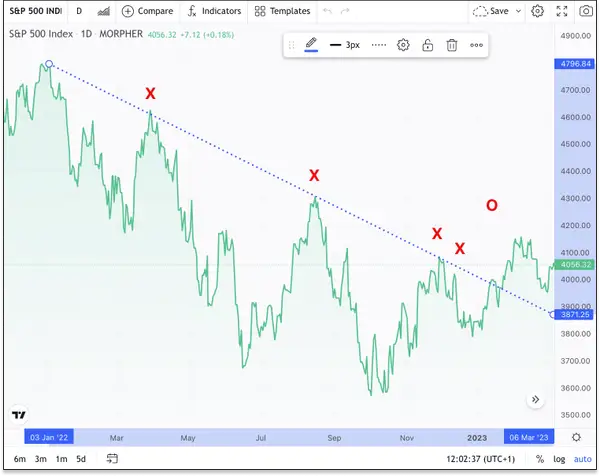Take a chart snapshot with the camera icon
The image size is (600, 476).
[586, 11]
